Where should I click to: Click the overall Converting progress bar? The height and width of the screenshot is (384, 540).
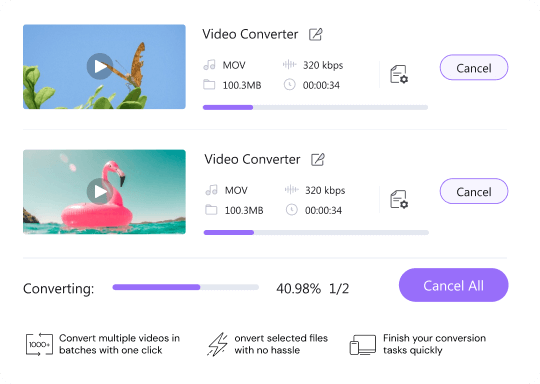tap(186, 287)
